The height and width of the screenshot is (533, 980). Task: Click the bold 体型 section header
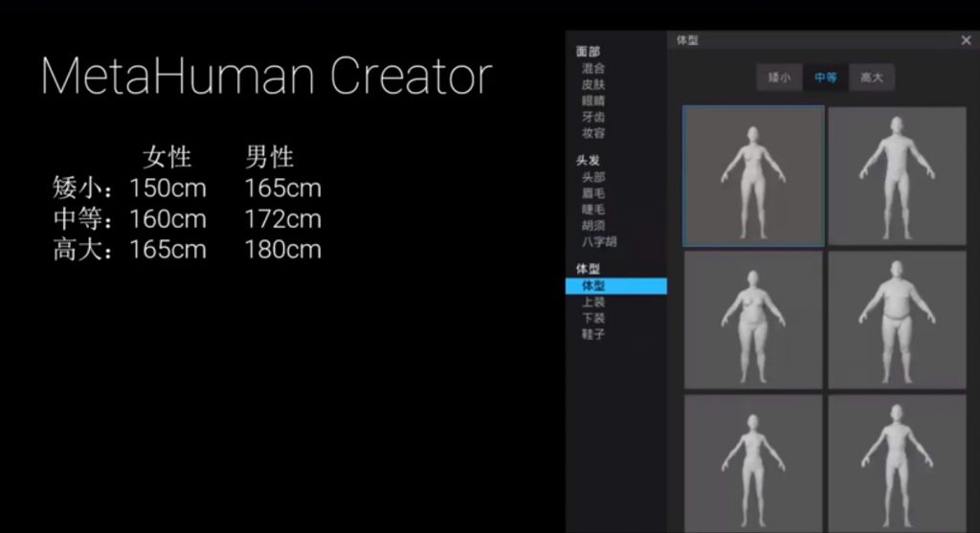(x=588, y=269)
